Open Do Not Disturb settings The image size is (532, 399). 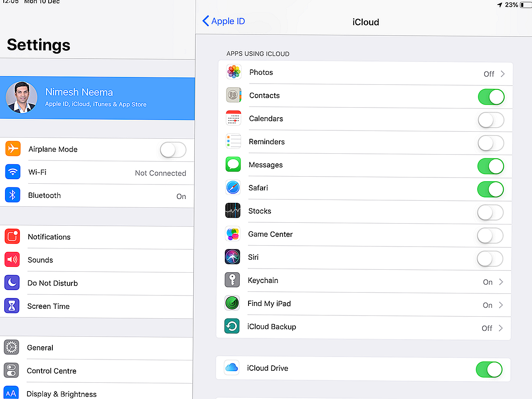(97, 283)
